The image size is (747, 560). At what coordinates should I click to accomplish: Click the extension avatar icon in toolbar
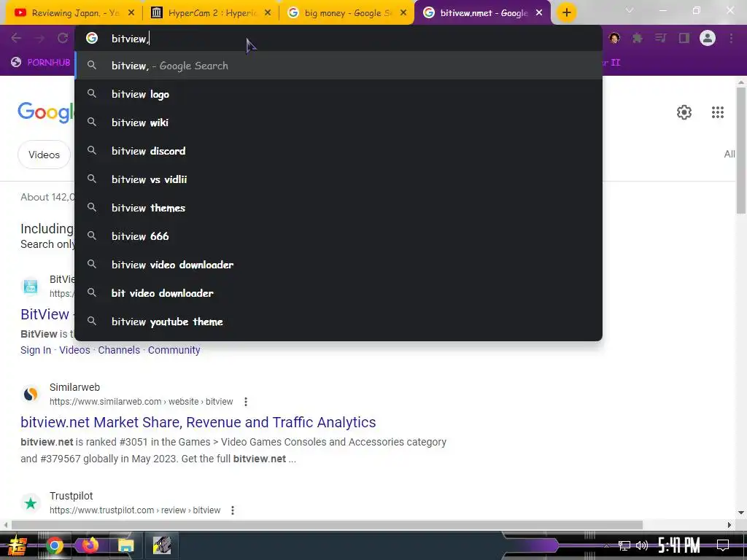point(614,38)
